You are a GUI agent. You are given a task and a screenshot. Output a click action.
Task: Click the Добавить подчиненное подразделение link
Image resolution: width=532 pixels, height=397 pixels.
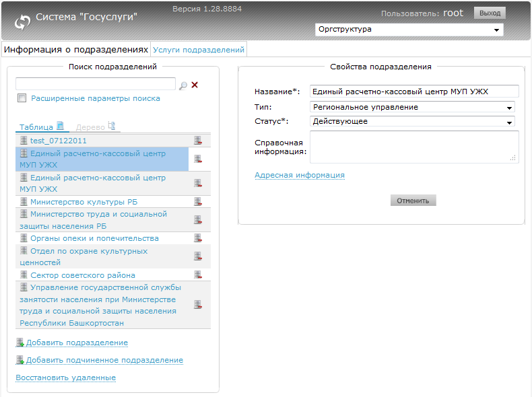point(105,360)
